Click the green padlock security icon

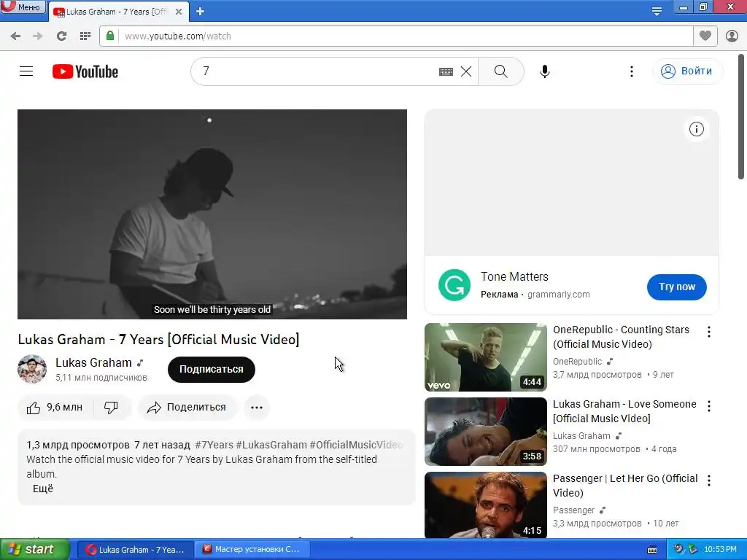110,36
